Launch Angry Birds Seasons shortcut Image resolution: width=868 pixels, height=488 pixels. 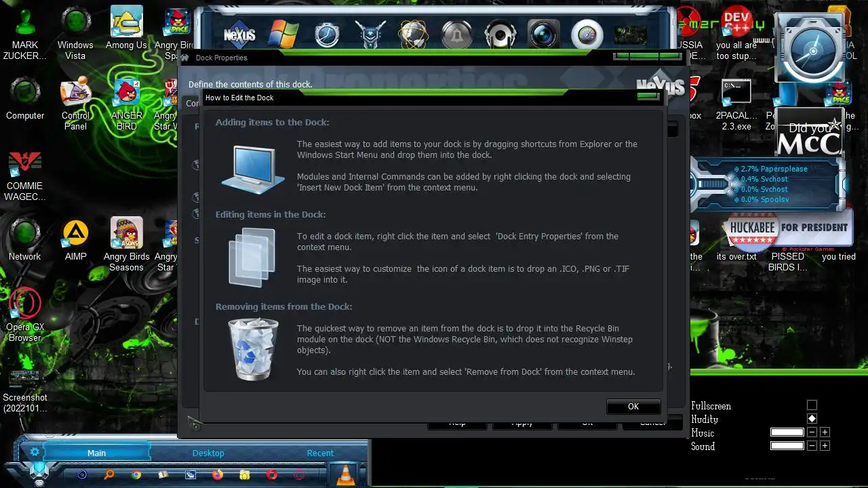127,245
